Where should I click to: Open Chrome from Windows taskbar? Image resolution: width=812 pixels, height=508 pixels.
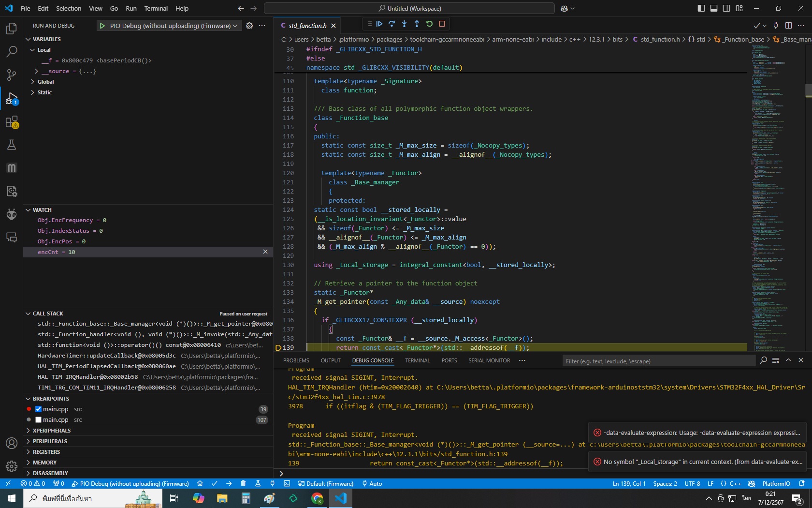[317, 498]
